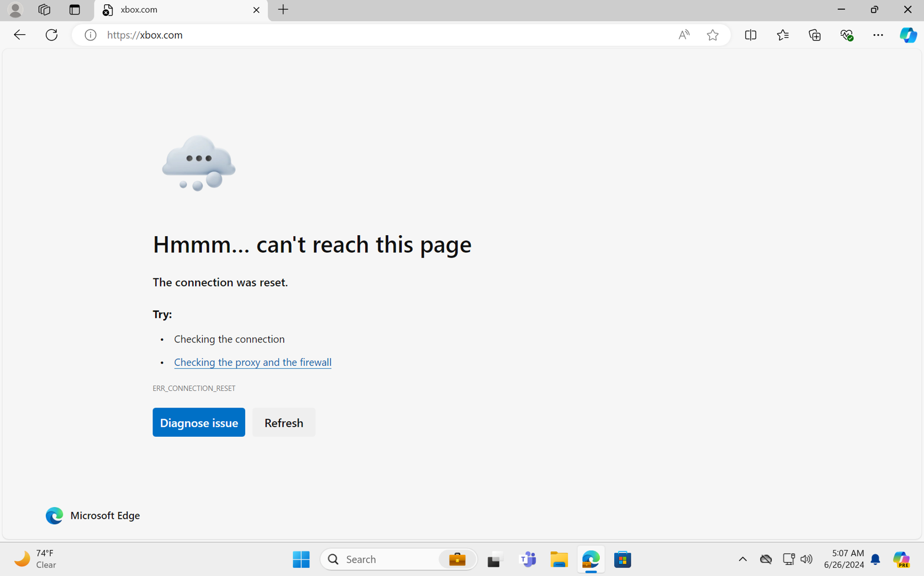Toggle the add-to-favorites star

click(x=713, y=35)
